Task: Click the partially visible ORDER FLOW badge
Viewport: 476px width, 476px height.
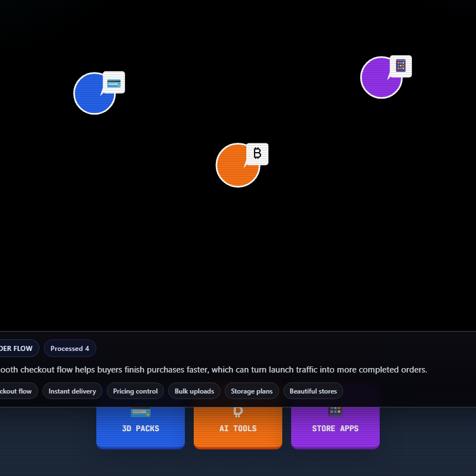Action: click(18, 349)
